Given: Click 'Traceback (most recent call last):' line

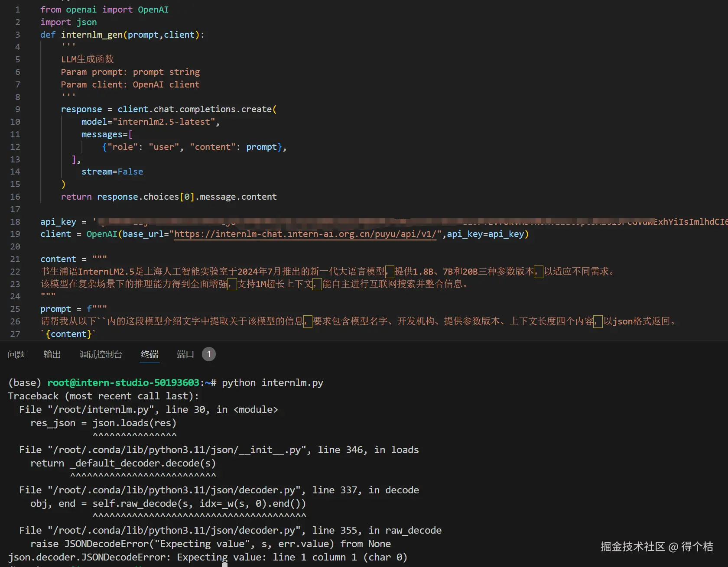Looking at the screenshot, I should click(104, 396).
